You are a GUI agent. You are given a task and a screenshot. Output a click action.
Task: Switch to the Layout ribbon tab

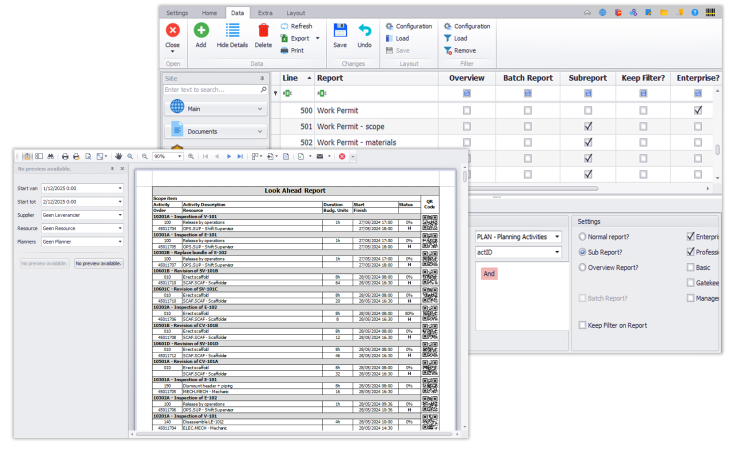296,12
